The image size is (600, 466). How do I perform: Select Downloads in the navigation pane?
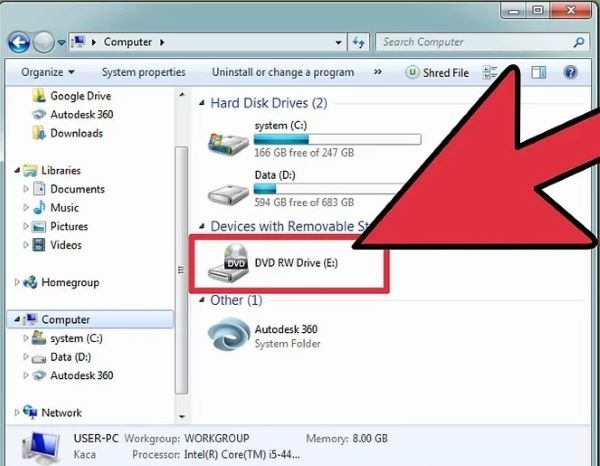(76, 133)
